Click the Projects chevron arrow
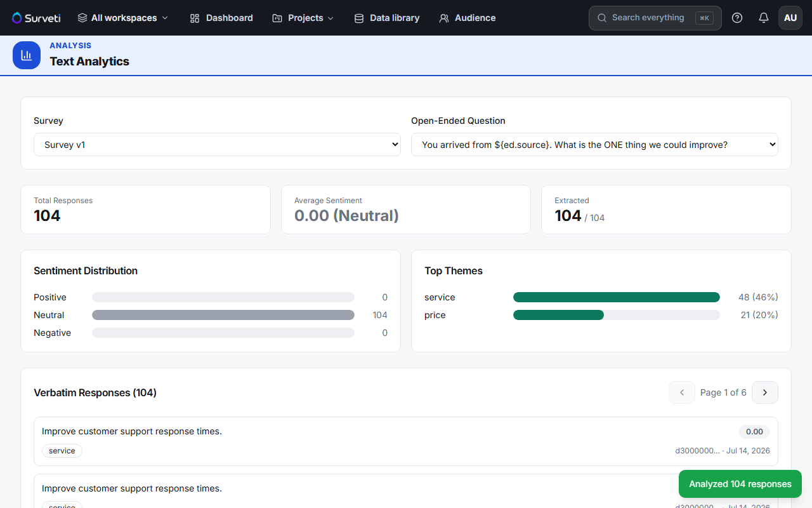Image resolution: width=812 pixels, height=508 pixels. (331, 18)
